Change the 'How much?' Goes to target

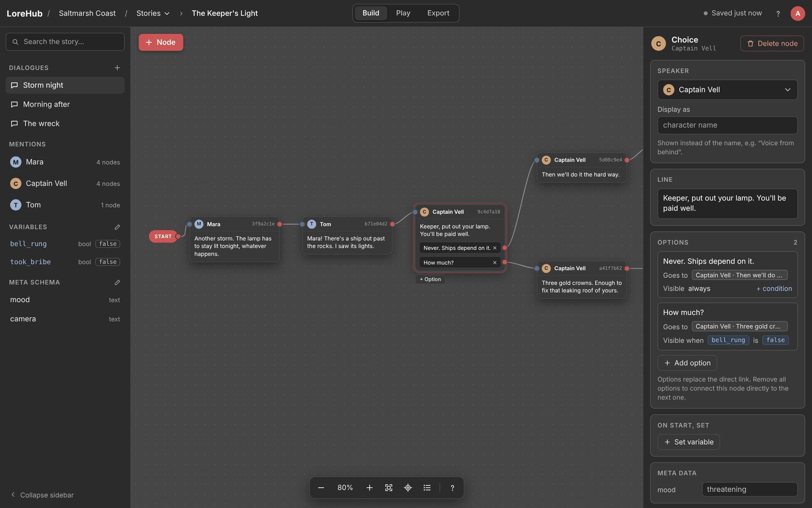coord(740,326)
